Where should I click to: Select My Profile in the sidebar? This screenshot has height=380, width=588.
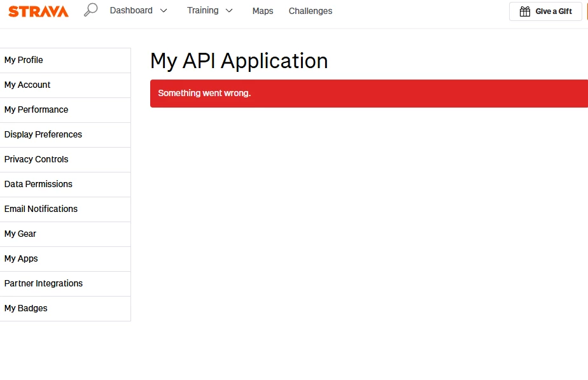tap(66, 60)
